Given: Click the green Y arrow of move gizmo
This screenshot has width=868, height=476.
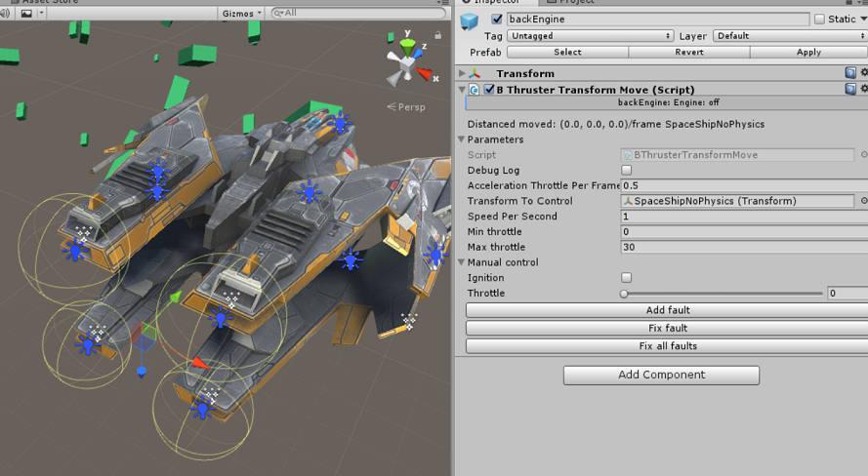Looking at the screenshot, I should [175, 297].
